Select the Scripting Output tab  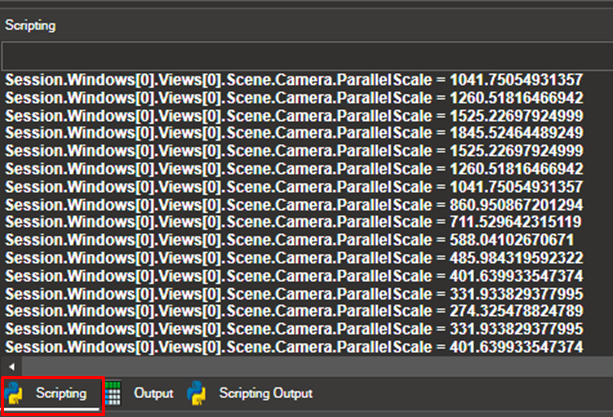(265, 393)
